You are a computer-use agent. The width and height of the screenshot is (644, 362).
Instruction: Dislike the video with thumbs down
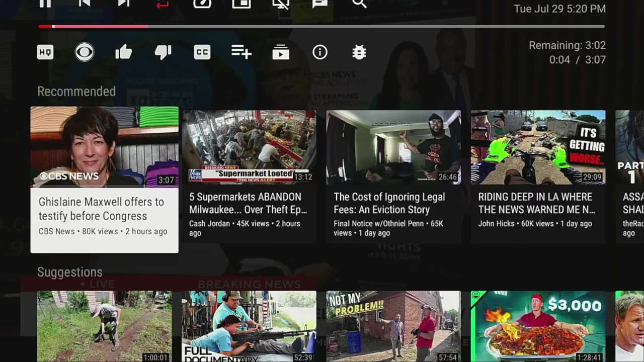coord(163,52)
